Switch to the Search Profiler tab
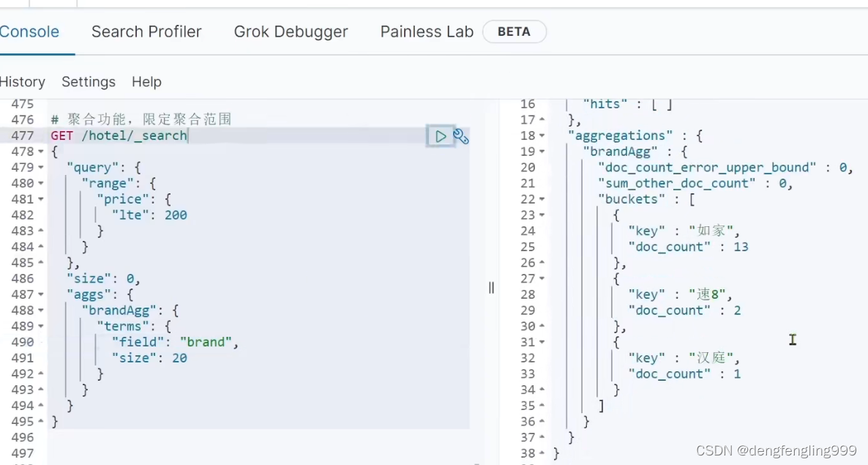The height and width of the screenshot is (465, 868). click(146, 32)
